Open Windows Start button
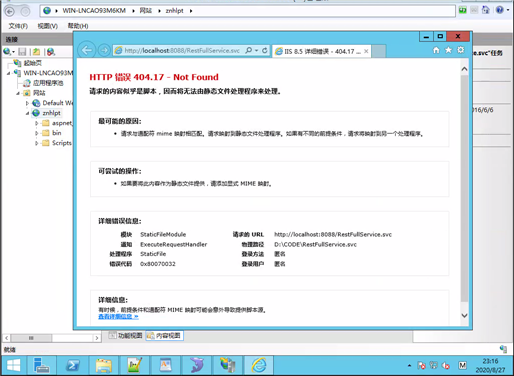This screenshot has height=376, width=514. coord(13,366)
